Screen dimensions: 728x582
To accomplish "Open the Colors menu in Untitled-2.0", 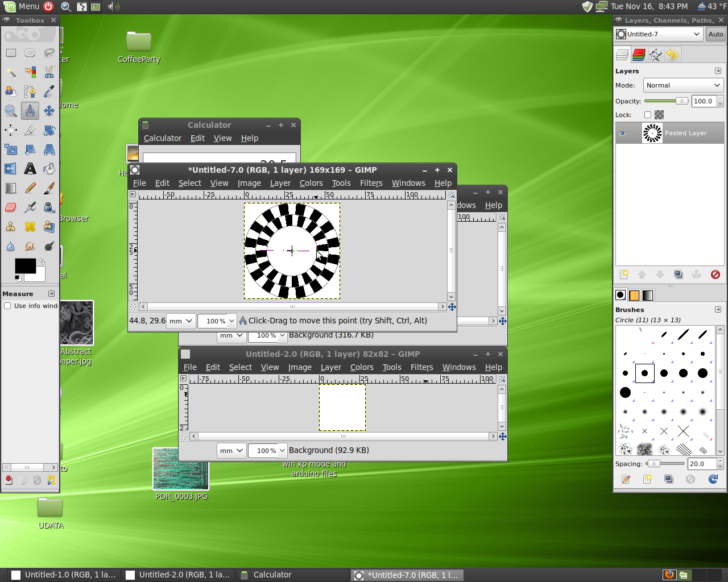I will tap(362, 367).
